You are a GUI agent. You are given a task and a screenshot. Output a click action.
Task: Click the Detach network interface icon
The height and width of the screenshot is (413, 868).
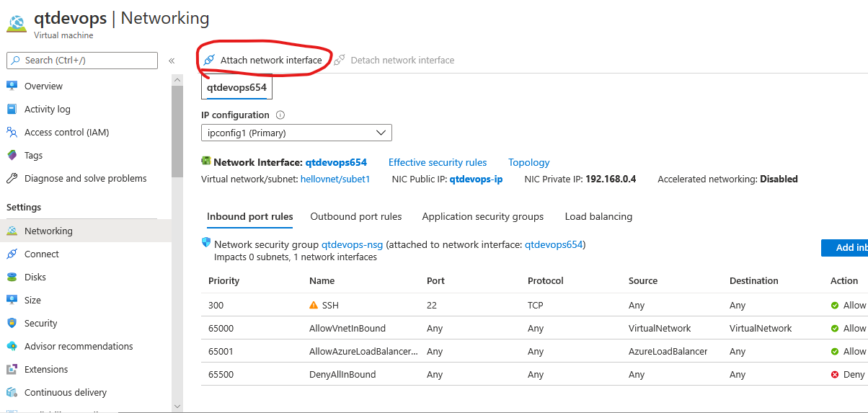[x=339, y=60]
